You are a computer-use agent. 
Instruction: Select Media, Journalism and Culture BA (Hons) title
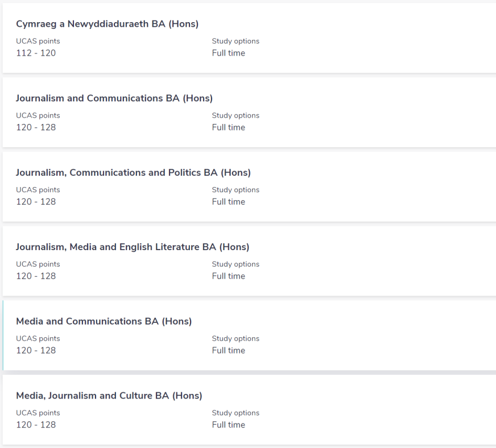(x=109, y=396)
